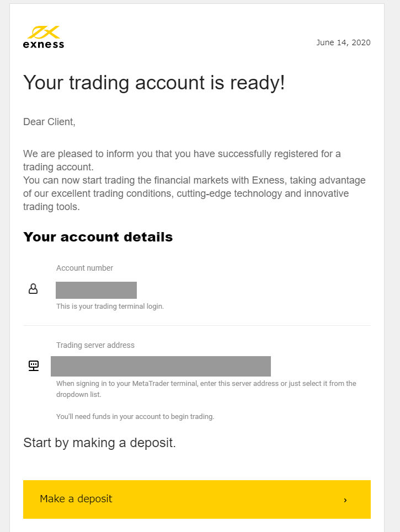This screenshot has width=400, height=532.
Task: Click the trading terminal login note
Action: (x=110, y=307)
